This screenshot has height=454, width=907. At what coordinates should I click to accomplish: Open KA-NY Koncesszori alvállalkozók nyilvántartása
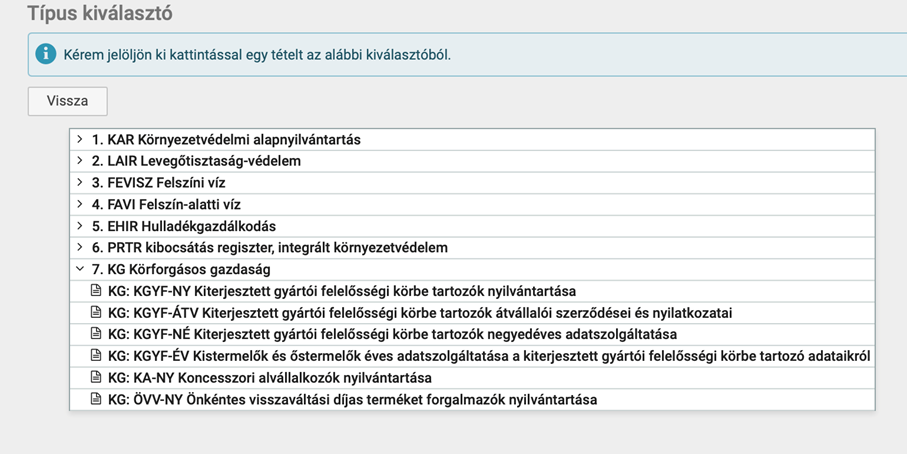tap(269, 378)
